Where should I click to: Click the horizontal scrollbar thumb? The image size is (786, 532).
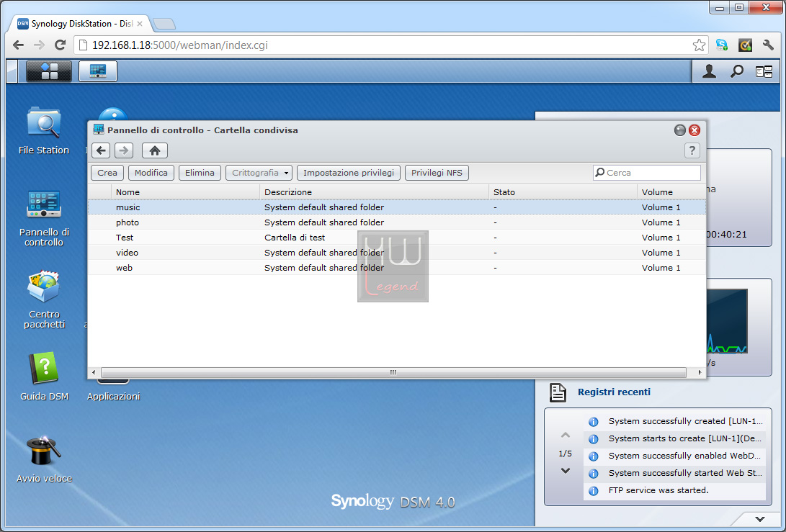[393, 372]
